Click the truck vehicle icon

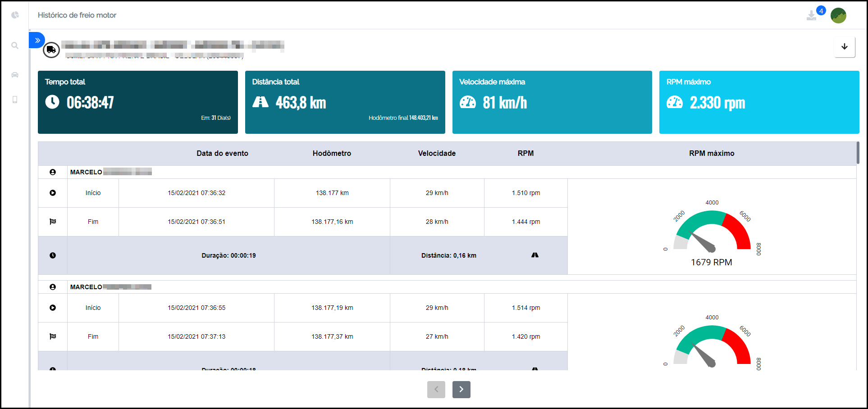click(51, 50)
